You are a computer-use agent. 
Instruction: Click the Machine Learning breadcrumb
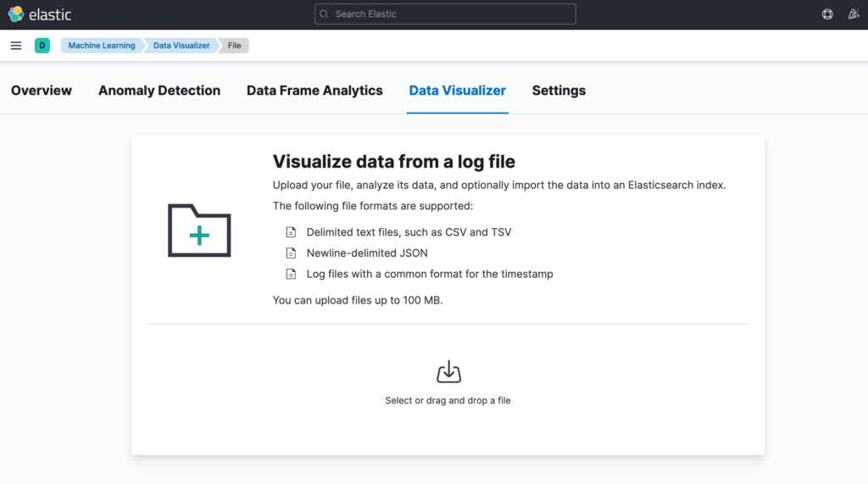pos(102,46)
